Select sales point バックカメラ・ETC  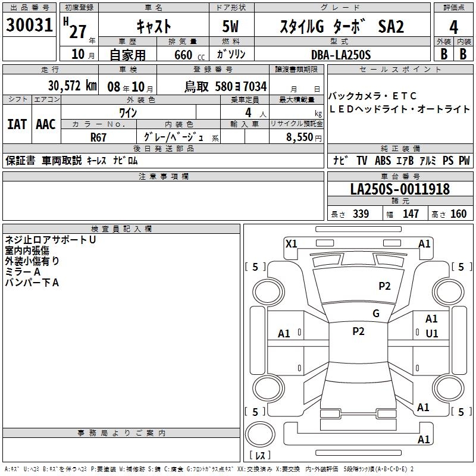372,96
